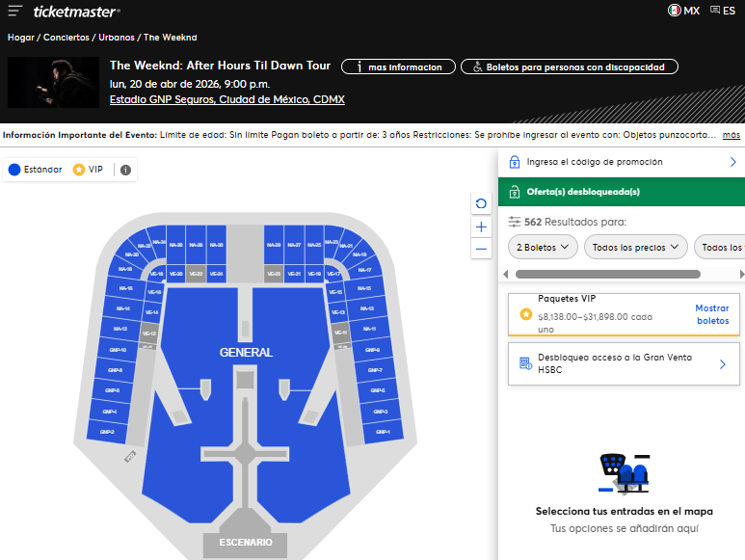Click the mas informacion button
Screen dimensions: 745x560
pyautogui.click(x=398, y=67)
